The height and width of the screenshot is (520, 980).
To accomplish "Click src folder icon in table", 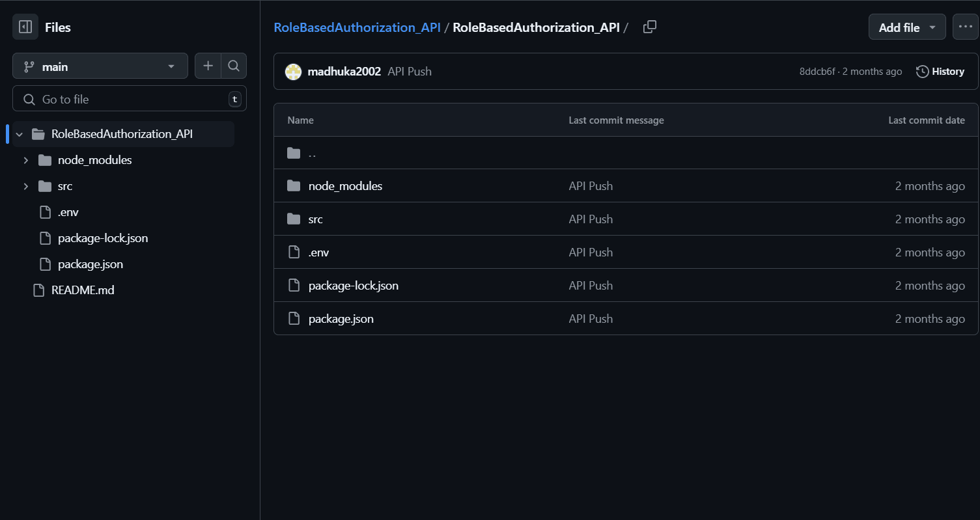I will (294, 219).
